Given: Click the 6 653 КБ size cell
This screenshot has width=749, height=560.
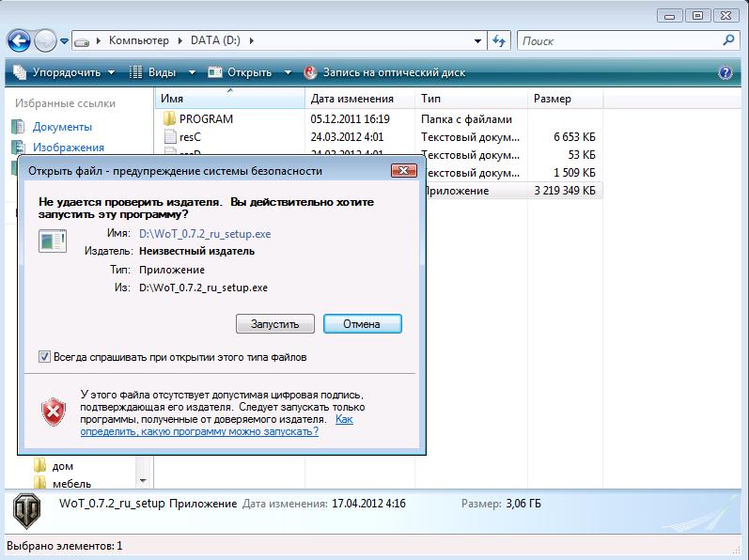Looking at the screenshot, I should point(574,137).
